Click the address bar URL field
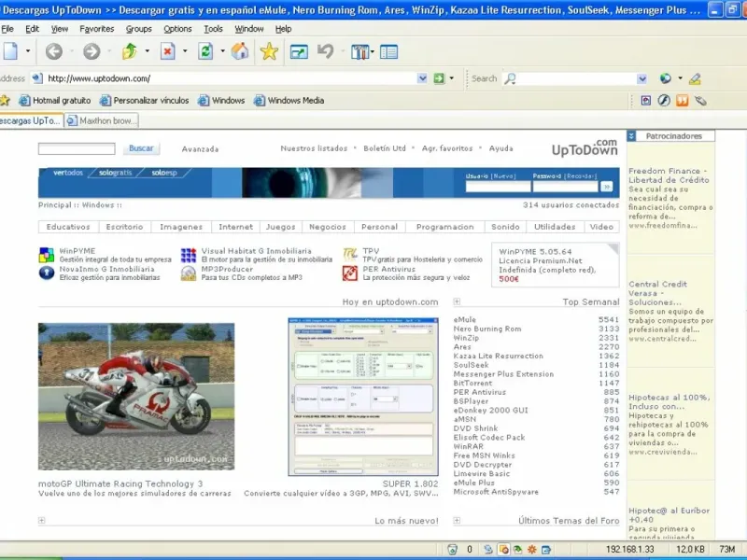This screenshot has height=560, width=747. (x=231, y=78)
